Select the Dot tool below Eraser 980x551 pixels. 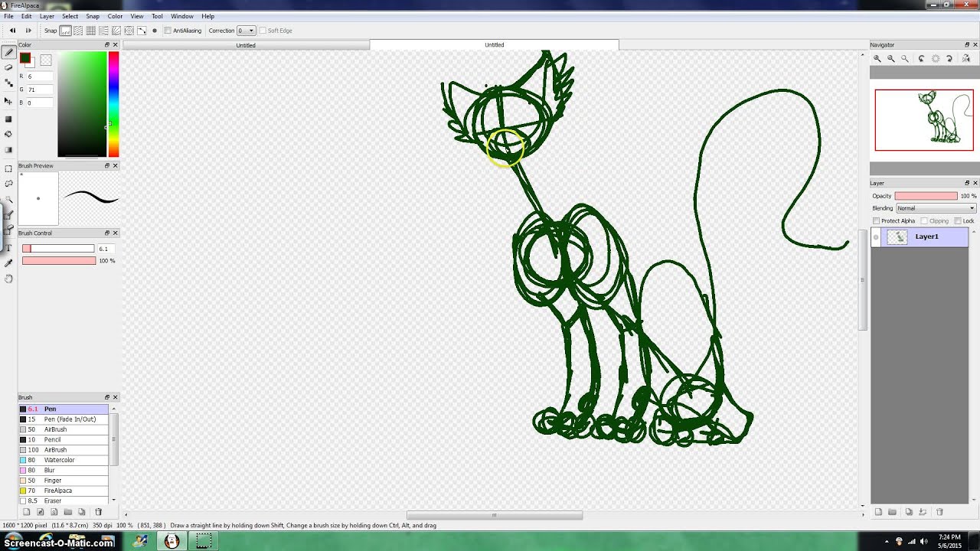pos(8,83)
